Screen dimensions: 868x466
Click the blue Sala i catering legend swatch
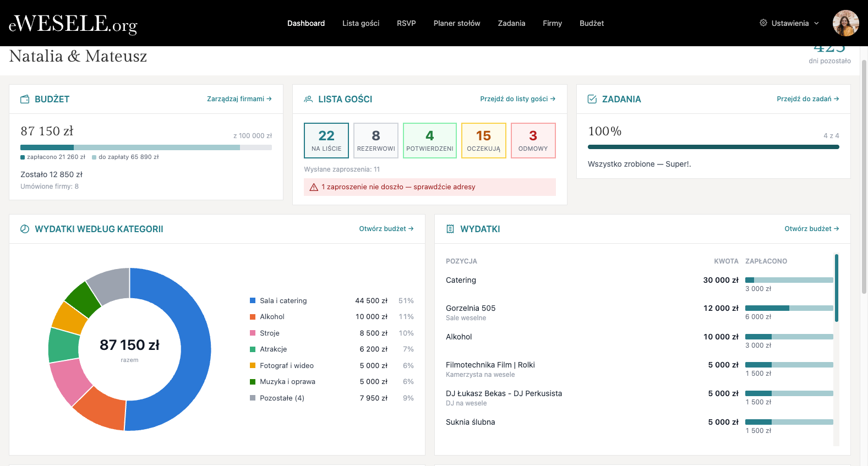coord(253,300)
